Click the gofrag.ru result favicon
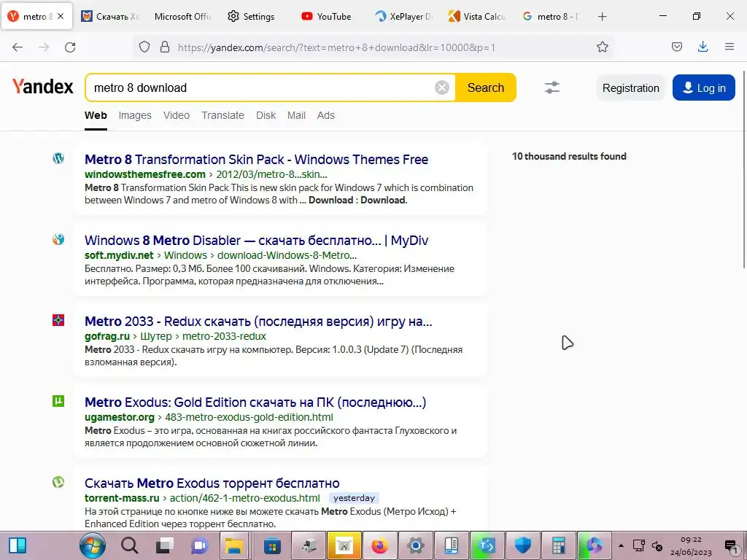This screenshot has height=560, width=747. 58,320
